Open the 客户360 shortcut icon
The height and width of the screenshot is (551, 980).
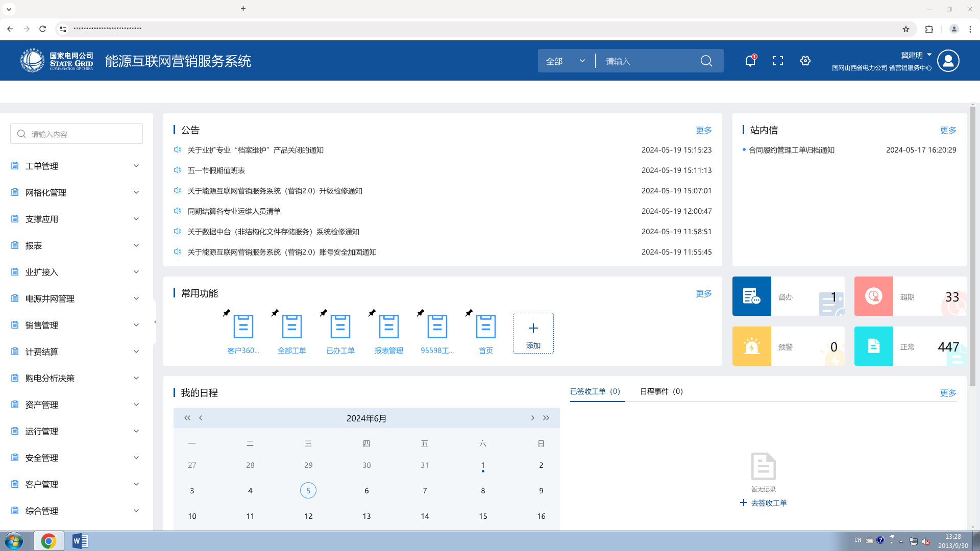(243, 327)
